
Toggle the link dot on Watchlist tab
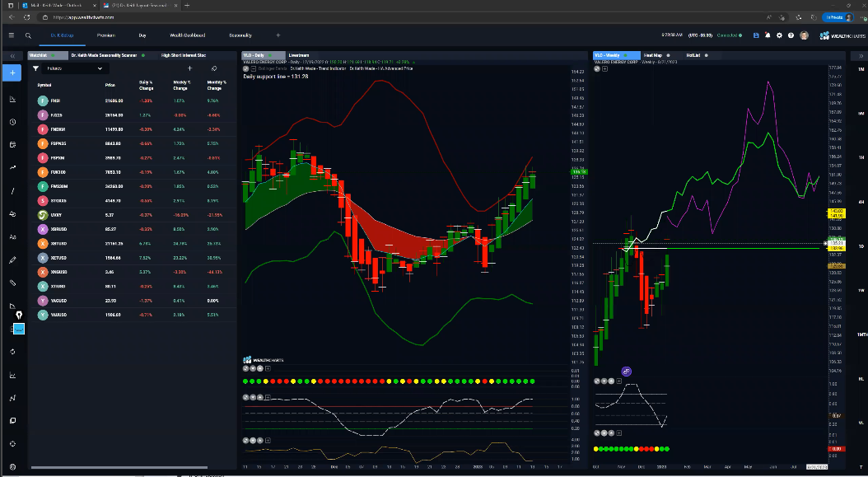coord(54,55)
